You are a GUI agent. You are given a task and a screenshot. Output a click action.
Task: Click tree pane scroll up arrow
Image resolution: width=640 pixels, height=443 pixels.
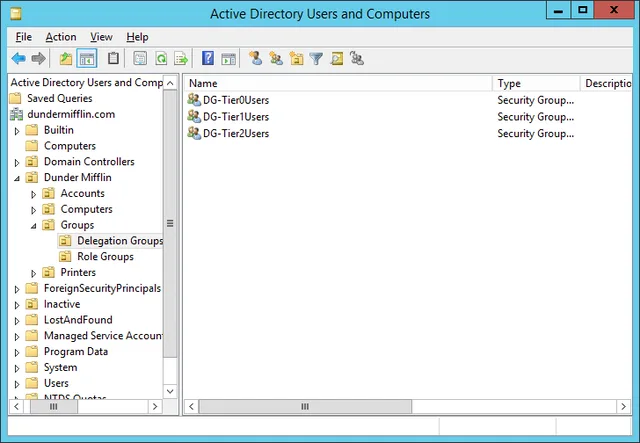coord(170,83)
